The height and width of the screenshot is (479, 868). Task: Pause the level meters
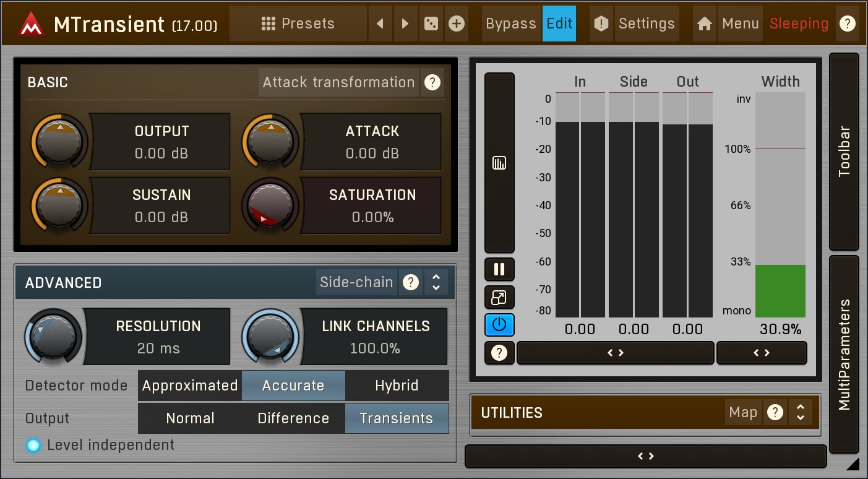coord(499,269)
